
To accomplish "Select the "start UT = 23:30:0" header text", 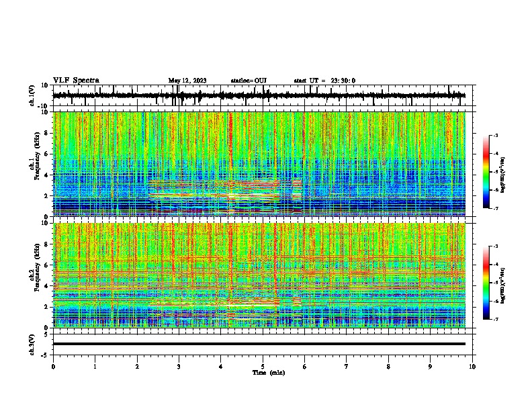I will 324,81.
